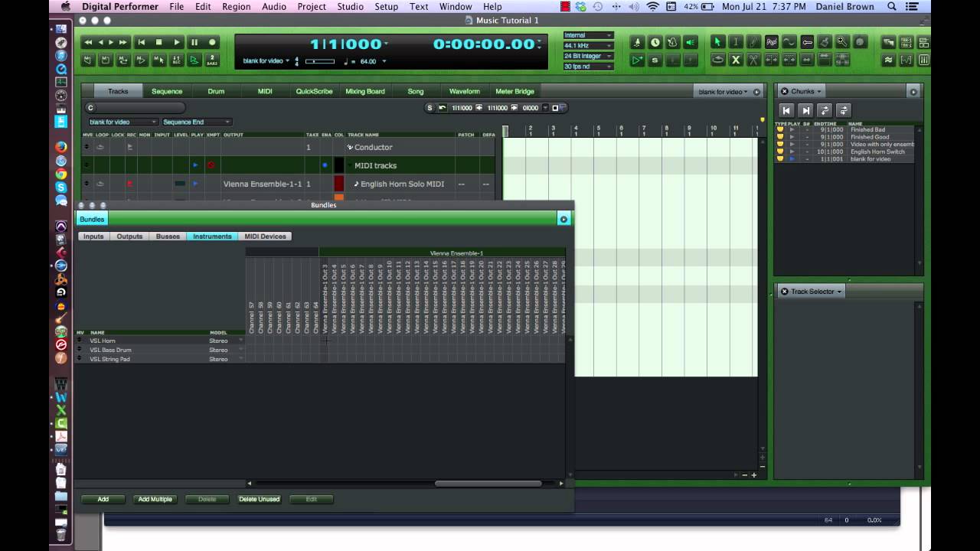
Task: Open the 44.1 kHz sample rate dropdown
Action: pos(588,46)
